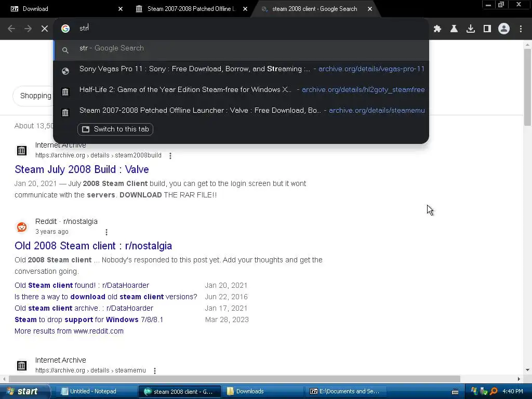Click the 4:40 PM system clock
The width and height of the screenshot is (532, 399).
click(513, 392)
